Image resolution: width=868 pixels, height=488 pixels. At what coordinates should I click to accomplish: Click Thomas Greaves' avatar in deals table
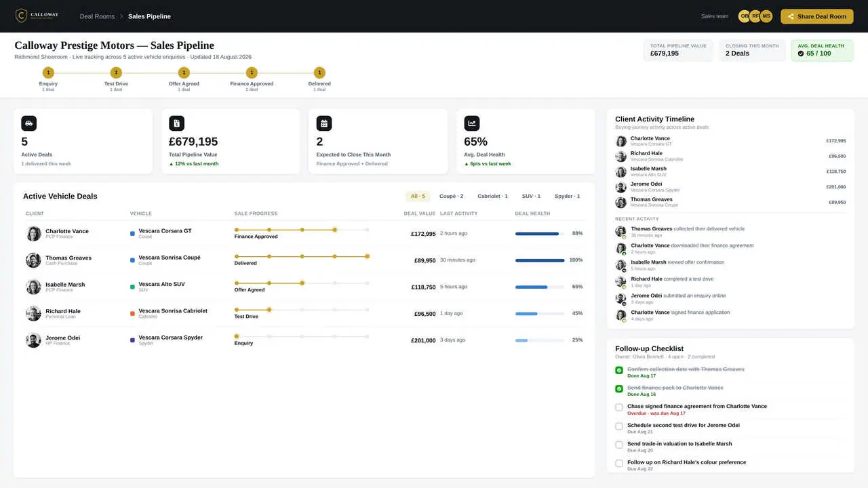33,260
